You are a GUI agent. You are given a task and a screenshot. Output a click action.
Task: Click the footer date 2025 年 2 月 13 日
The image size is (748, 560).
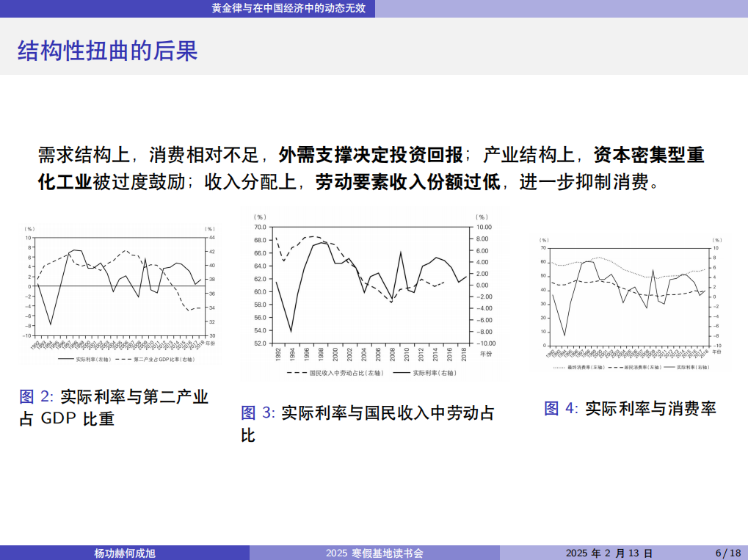point(609,553)
